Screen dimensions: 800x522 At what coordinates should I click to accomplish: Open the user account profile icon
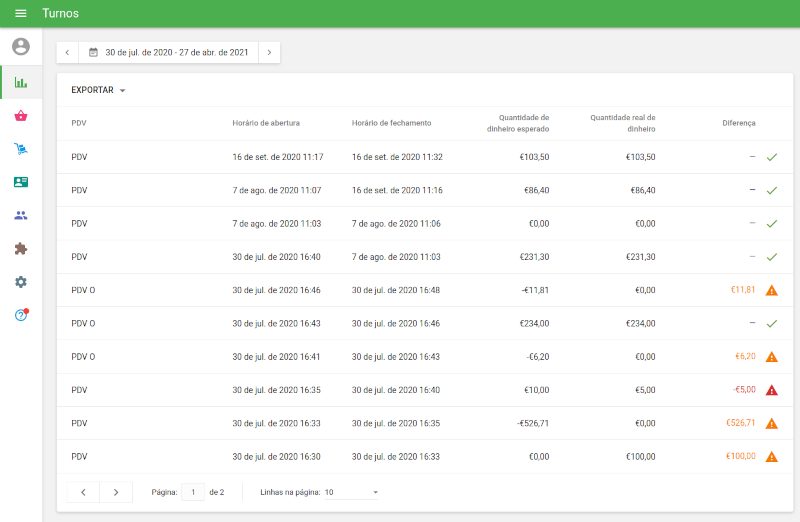pyautogui.click(x=21, y=47)
